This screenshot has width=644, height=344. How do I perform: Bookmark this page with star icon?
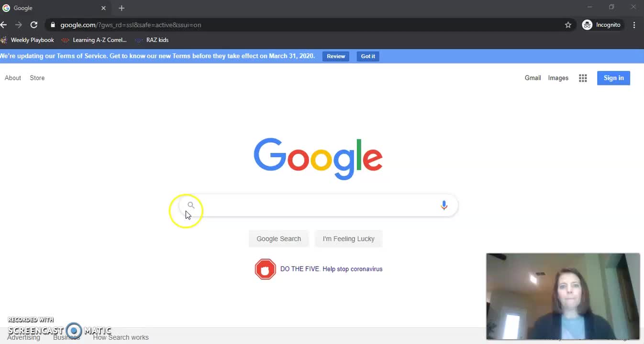point(568,25)
